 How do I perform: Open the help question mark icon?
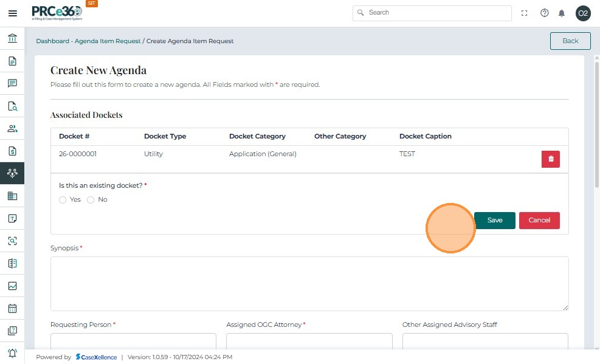(x=545, y=13)
